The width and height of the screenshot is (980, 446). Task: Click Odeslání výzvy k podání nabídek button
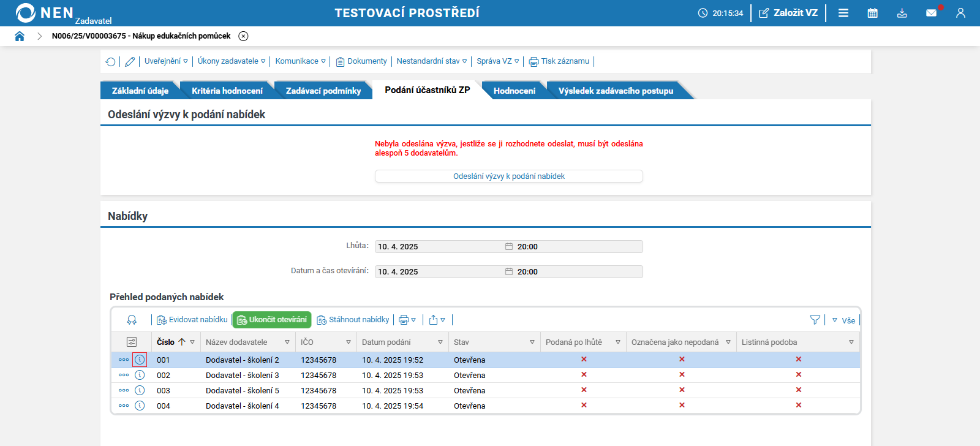[x=508, y=176]
